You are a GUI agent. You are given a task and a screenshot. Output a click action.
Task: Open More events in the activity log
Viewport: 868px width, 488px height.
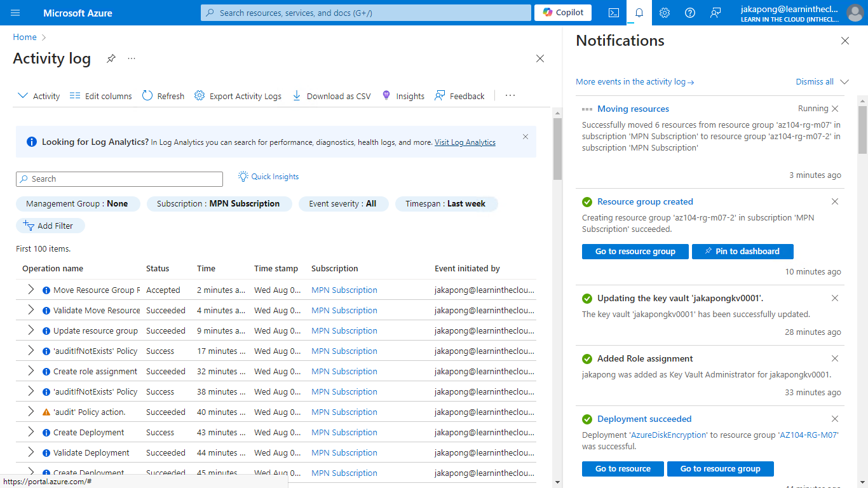635,82
